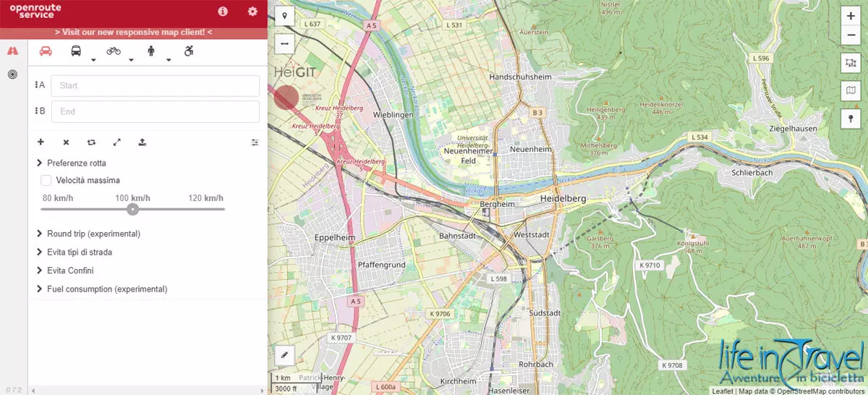Switch to the isochrones target sidebar tab
This screenshot has height=395, width=868.
12,75
